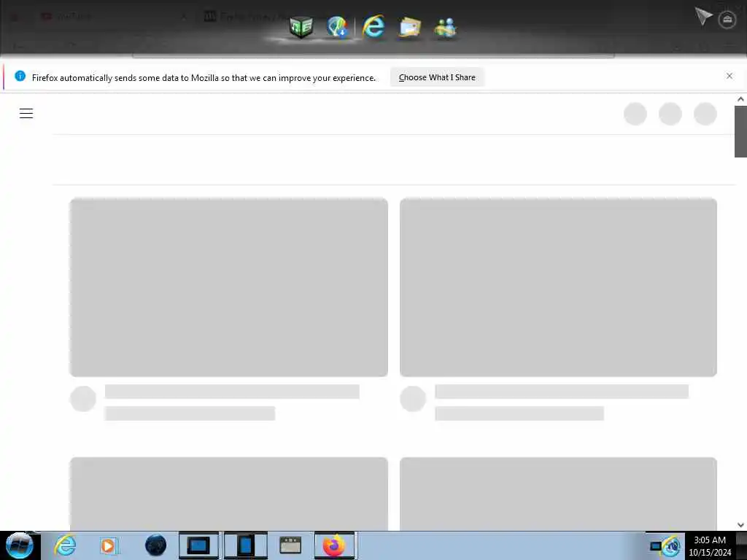
Task: Click the dark sphere icon in the taskbar
Action: pos(156,545)
